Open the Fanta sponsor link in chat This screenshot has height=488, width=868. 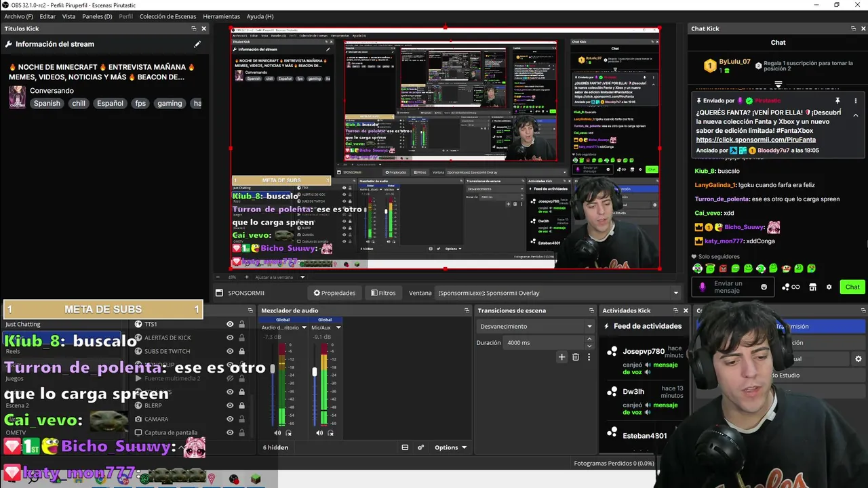pos(755,140)
